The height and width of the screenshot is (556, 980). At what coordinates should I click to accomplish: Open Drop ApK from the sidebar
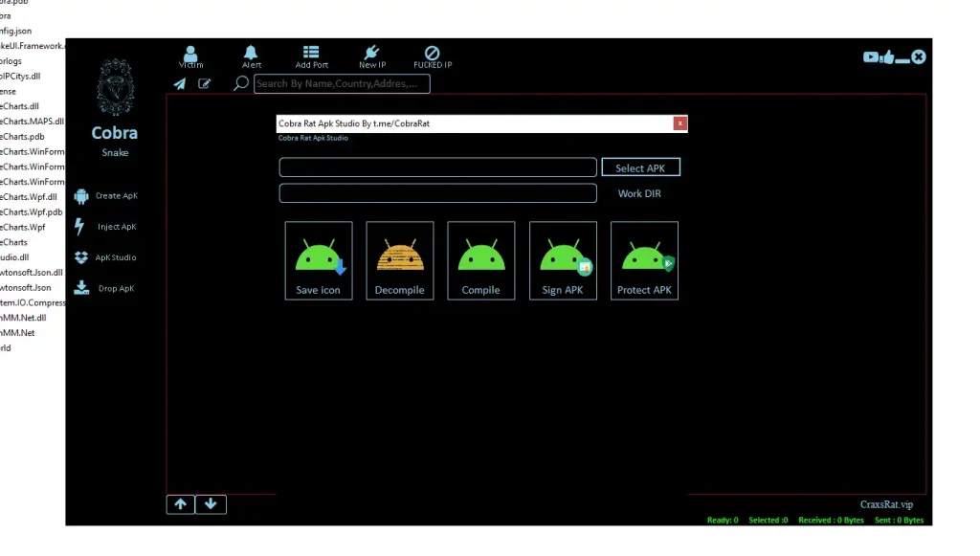(x=106, y=288)
